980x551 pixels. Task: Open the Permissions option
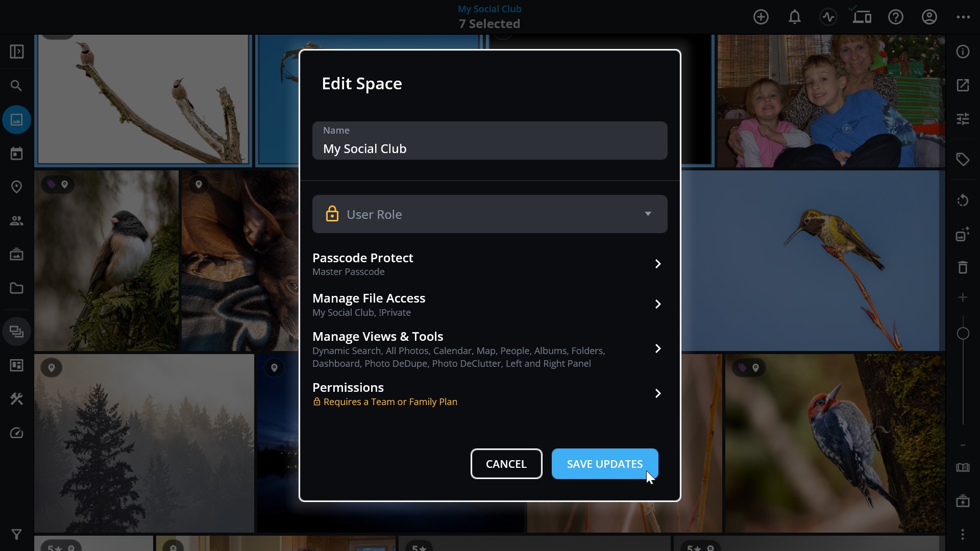click(489, 394)
